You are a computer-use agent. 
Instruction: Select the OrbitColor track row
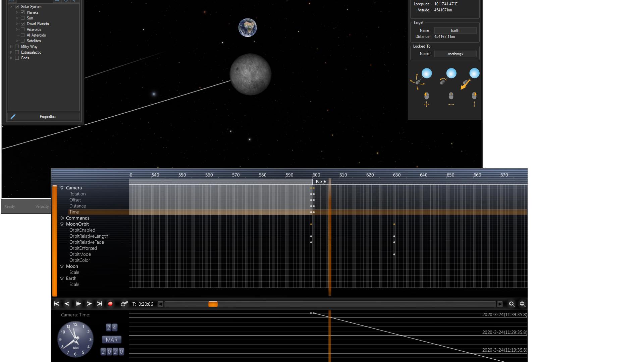(x=80, y=260)
